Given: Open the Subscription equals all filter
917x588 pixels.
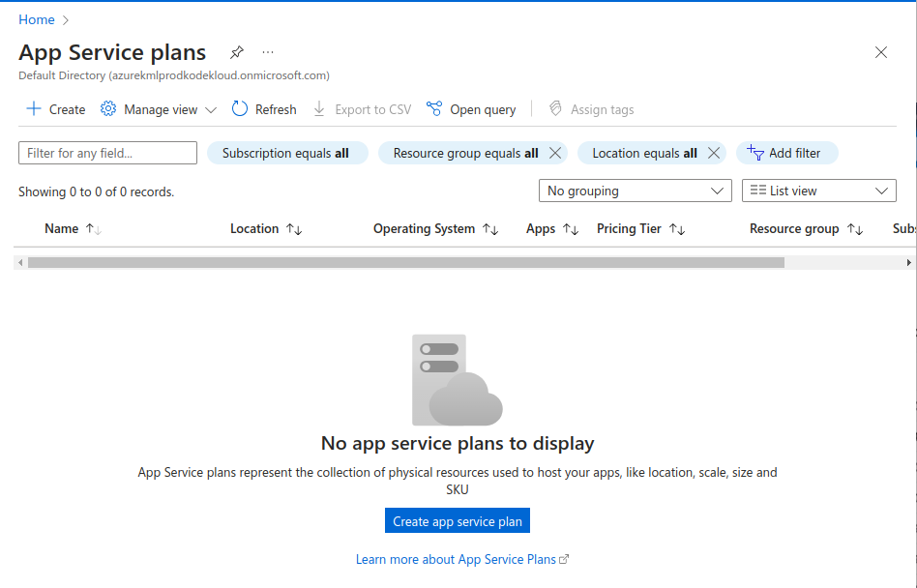Looking at the screenshot, I should coord(286,153).
